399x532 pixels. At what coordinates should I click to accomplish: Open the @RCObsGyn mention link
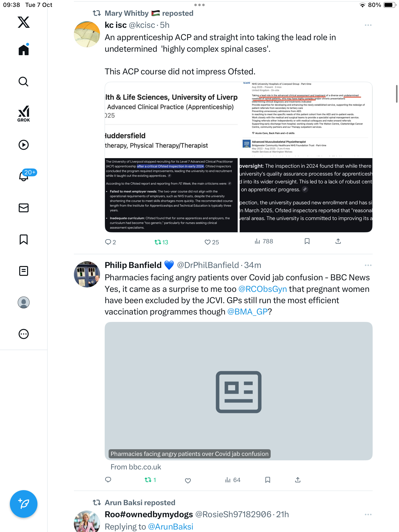coord(263,289)
